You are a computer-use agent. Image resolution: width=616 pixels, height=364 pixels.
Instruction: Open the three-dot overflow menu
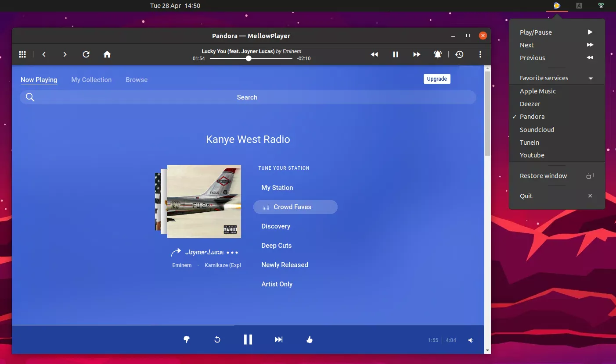(x=480, y=54)
